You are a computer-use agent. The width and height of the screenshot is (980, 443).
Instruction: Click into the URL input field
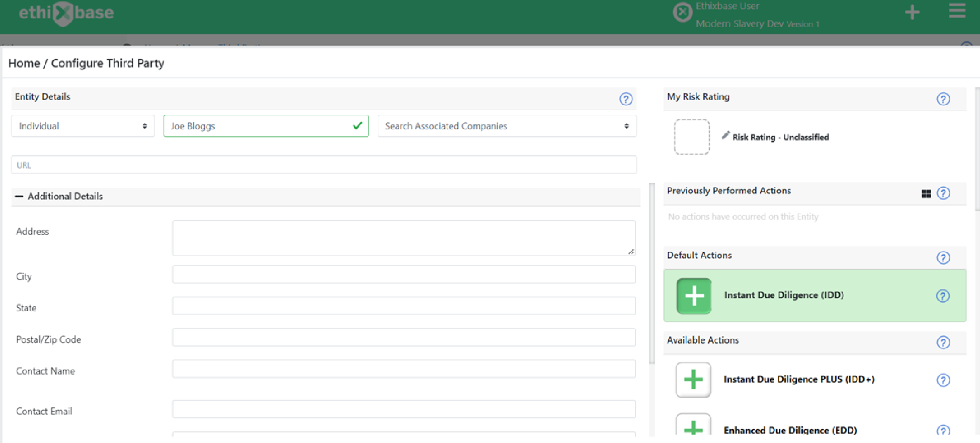tap(324, 165)
